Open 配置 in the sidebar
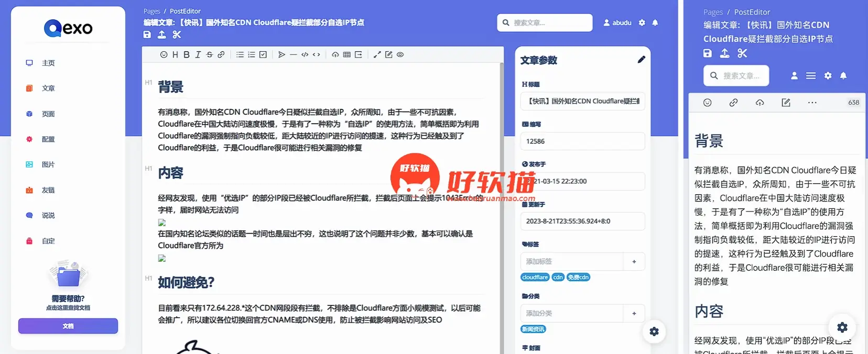 pos(48,139)
